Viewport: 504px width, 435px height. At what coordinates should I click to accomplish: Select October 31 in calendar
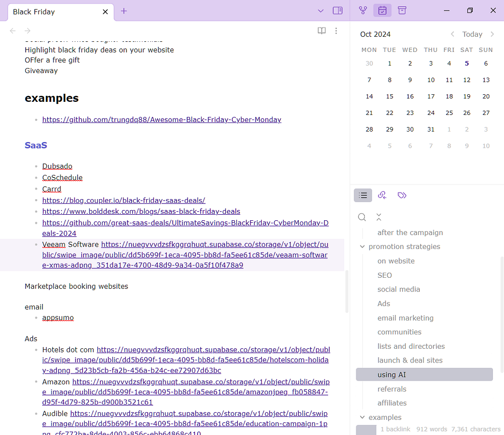(431, 130)
